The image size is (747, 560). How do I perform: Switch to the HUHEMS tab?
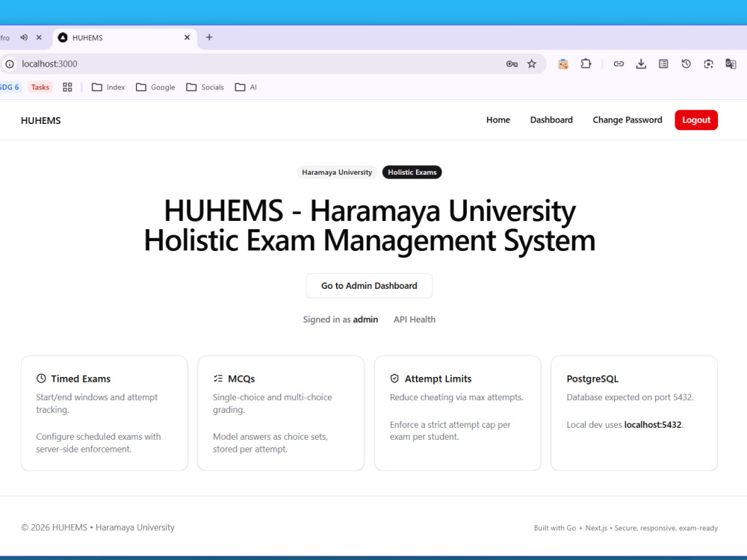[124, 37]
